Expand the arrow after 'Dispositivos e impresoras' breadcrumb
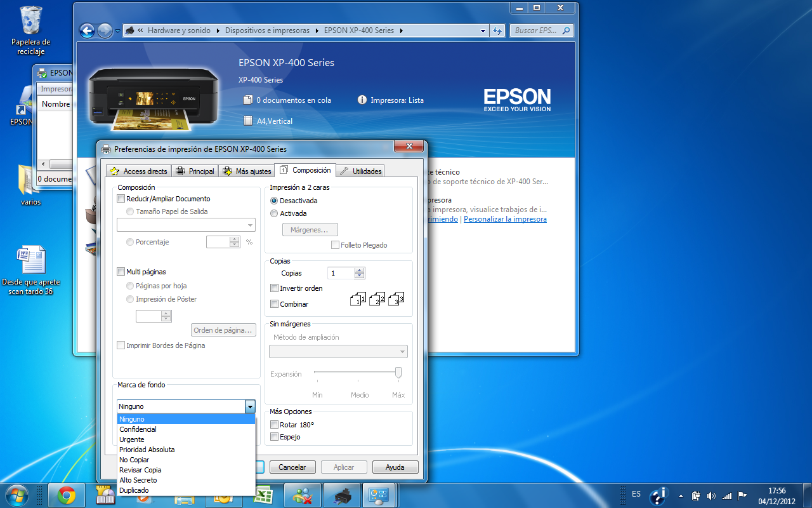The height and width of the screenshot is (508, 812). coord(317,30)
